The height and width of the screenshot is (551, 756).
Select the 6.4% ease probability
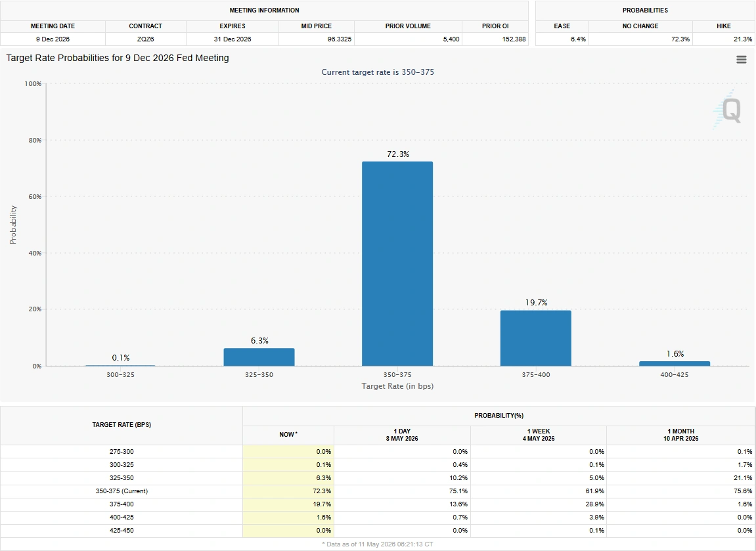coord(578,39)
